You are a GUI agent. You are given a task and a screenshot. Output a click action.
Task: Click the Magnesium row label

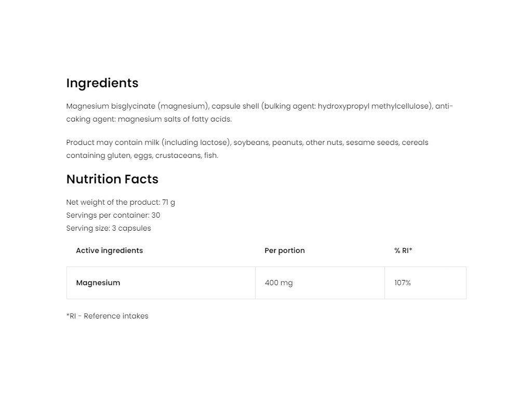point(98,283)
